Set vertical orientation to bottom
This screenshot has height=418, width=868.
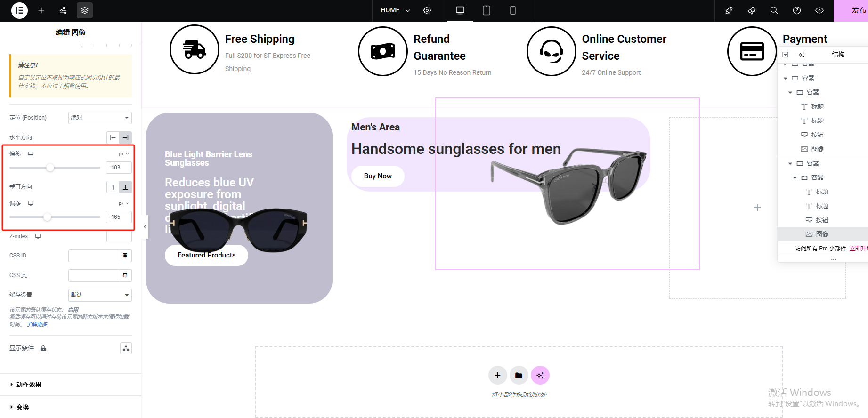(125, 187)
